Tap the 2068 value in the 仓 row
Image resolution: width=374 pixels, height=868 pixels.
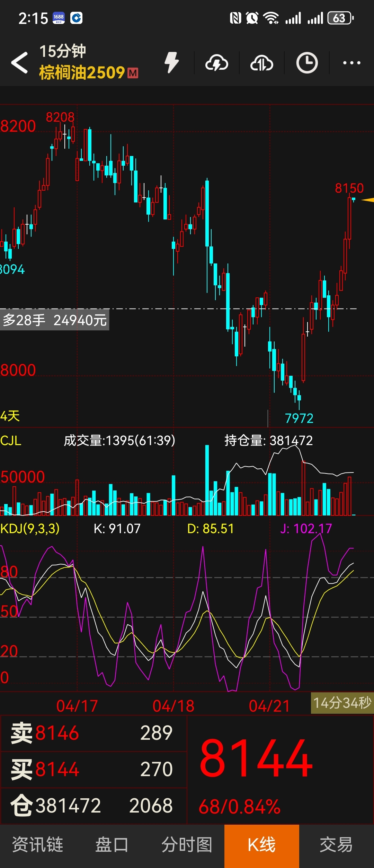[151, 806]
